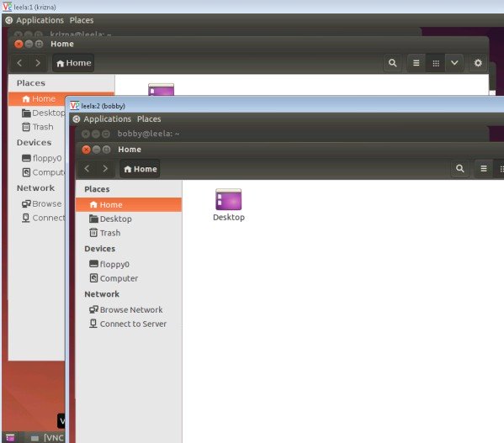Open Applications menu in krizna session
This screenshot has height=443, width=504.
coord(40,20)
